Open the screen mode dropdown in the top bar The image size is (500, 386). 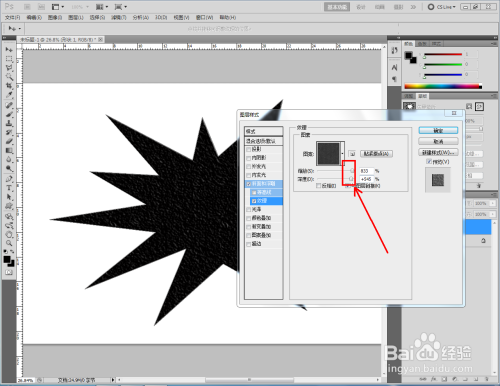(x=121, y=7)
